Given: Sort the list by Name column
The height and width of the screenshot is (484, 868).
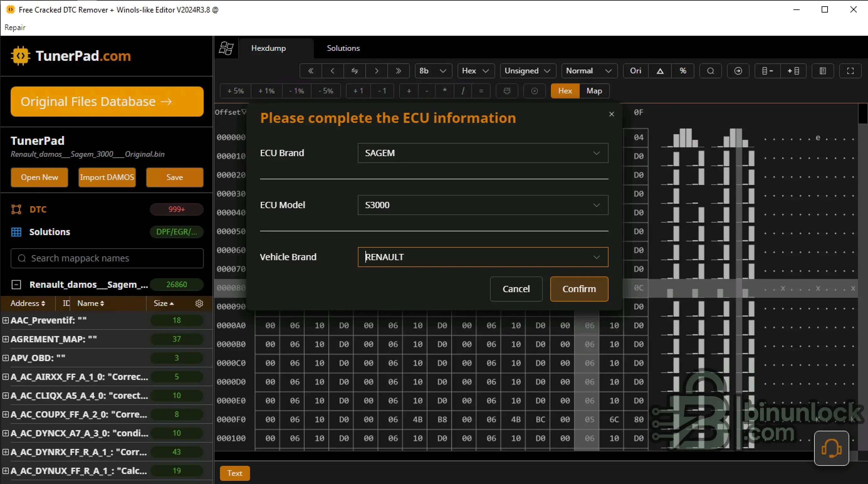Looking at the screenshot, I should coord(91,303).
